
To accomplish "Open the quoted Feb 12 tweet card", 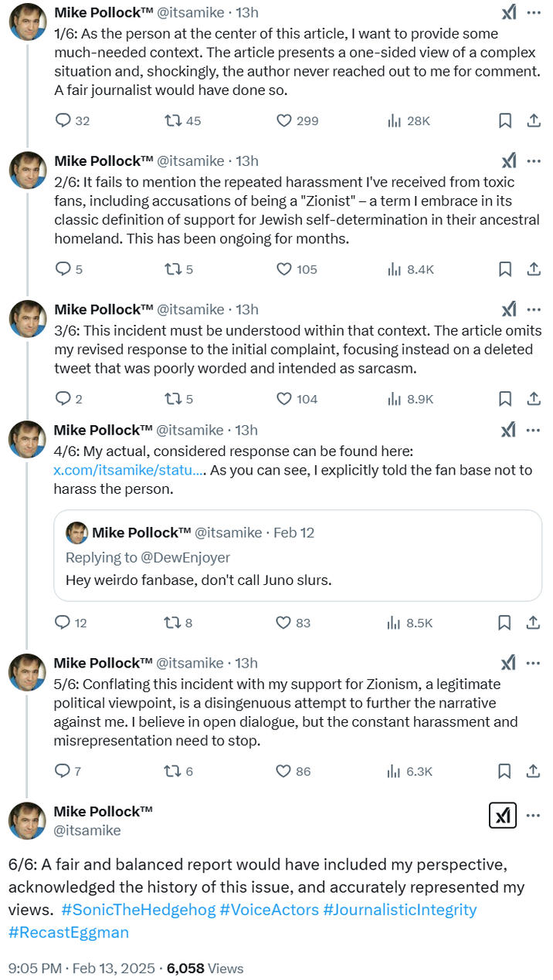I will pos(297,556).
